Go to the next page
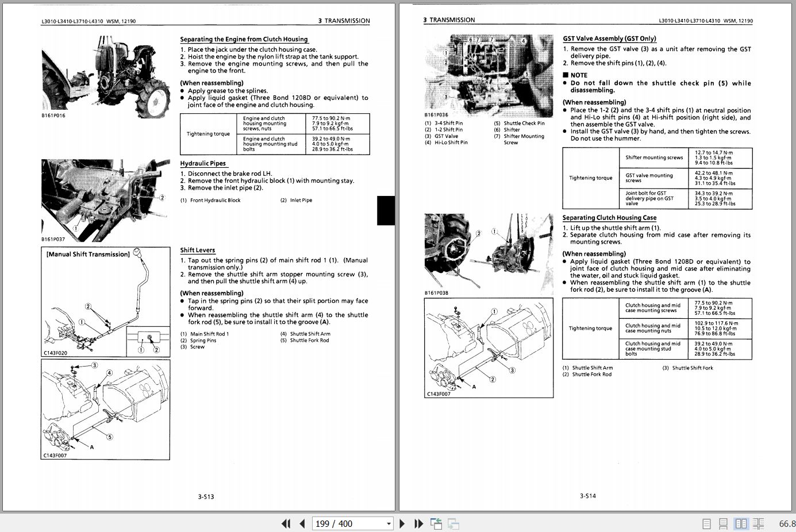796x532 pixels. (x=402, y=523)
